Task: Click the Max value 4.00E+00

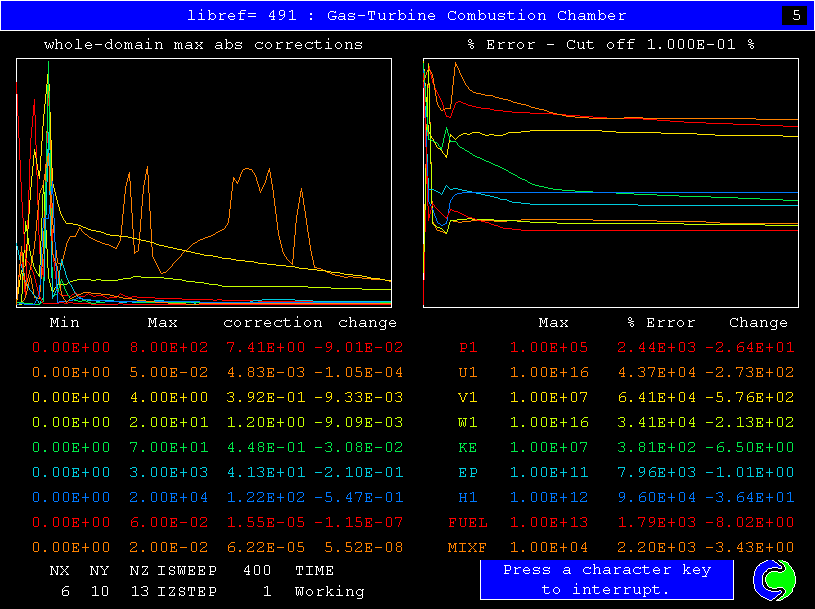Action: (169, 398)
